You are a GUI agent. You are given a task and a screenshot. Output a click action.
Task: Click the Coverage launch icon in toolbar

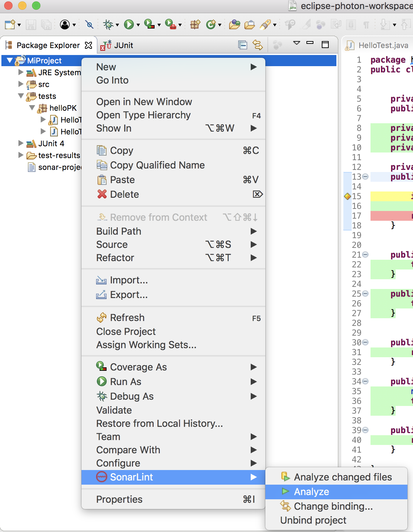coord(149,24)
